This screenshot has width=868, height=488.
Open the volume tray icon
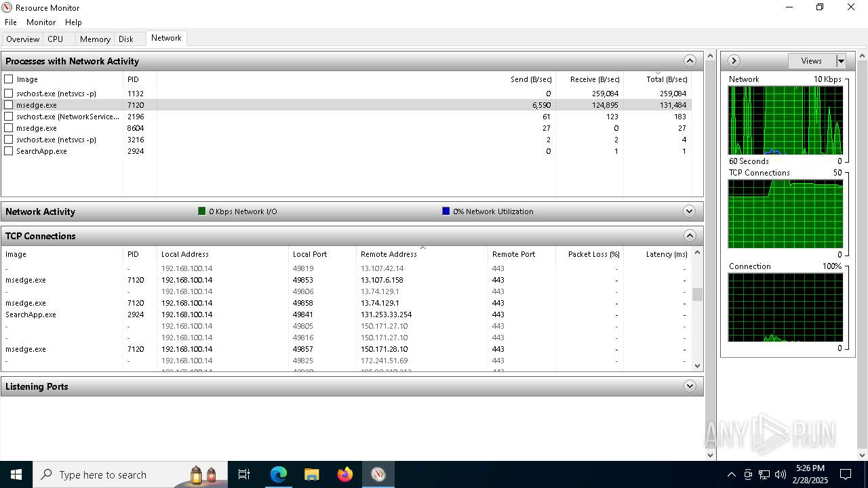click(x=781, y=474)
